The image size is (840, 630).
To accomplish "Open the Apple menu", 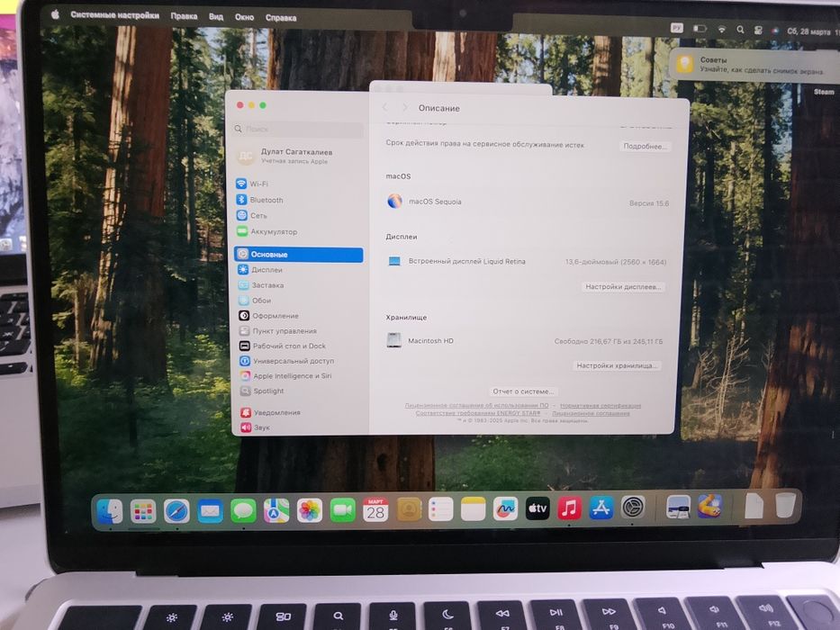I will point(55,14).
